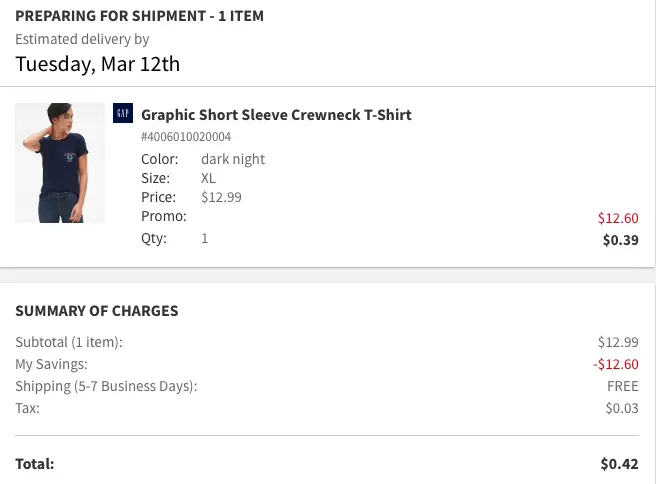Click the Estimated delivery by text
656x484 pixels.
pyautogui.click(x=82, y=39)
